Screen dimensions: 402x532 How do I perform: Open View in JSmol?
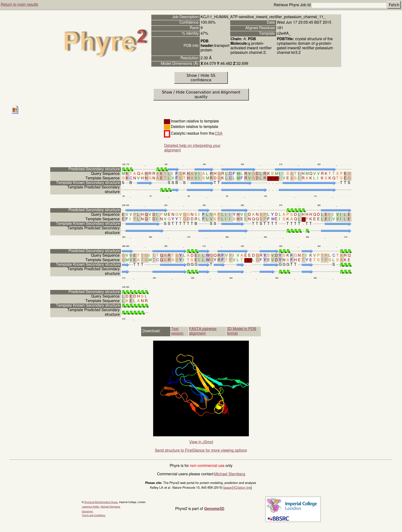click(201, 442)
